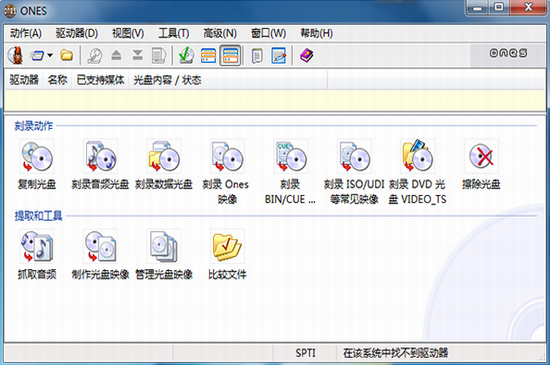
Task: Open the 驱动器(D) menu
Action: tap(77, 33)
